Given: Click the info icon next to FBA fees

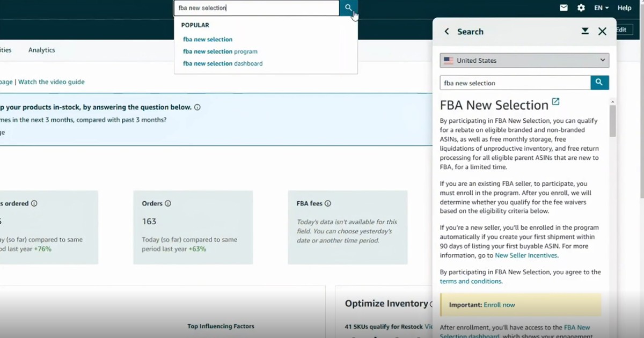Looking at the screenshot, I should tap(328, 204).
